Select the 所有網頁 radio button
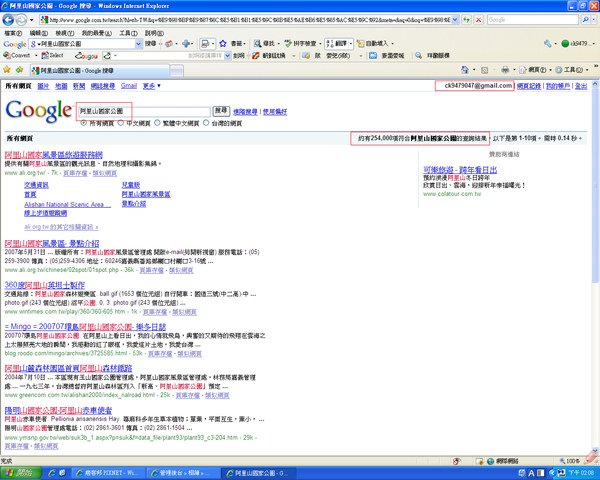The height and width of the screenshot is (480, 600). click(83, 123)
